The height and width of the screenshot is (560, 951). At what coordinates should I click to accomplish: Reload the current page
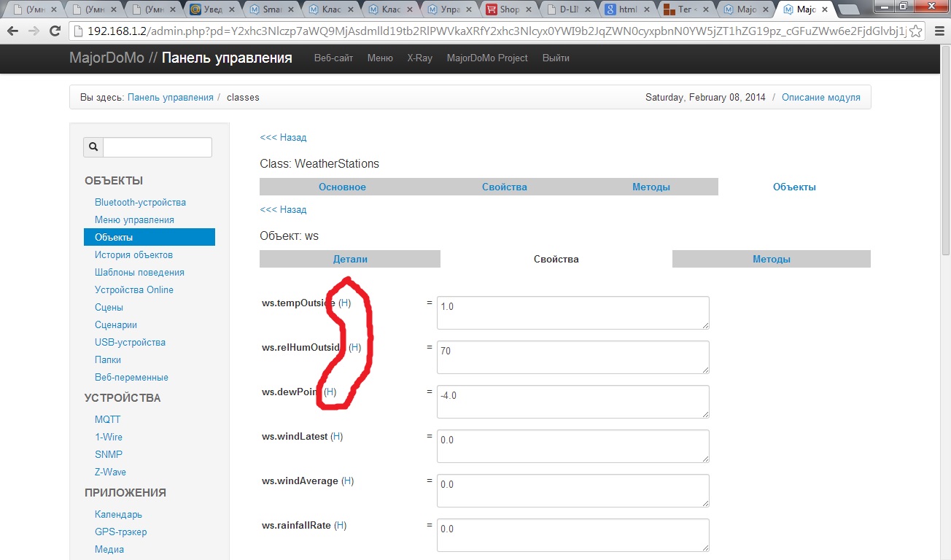(55, 32)
